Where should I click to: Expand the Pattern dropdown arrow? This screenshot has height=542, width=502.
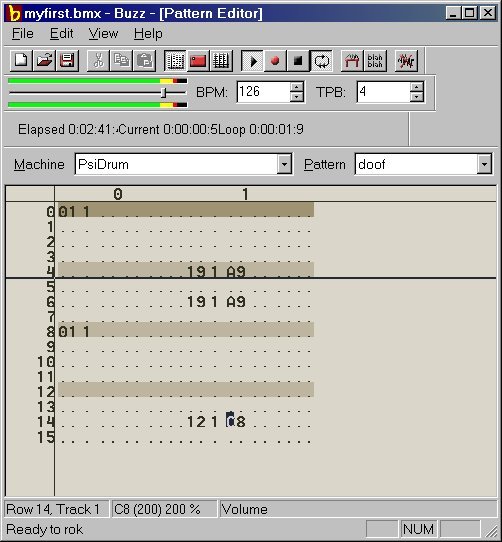pyautogui.click(x=484, y=164)
